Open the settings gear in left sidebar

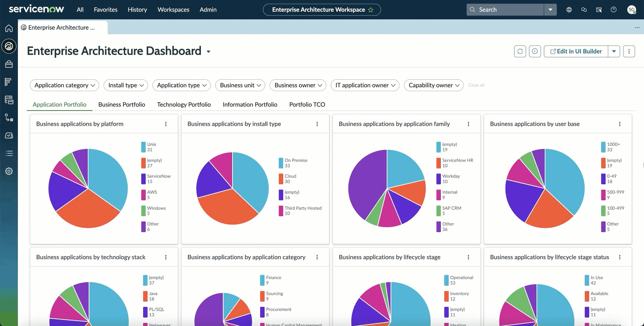(9, 171)
